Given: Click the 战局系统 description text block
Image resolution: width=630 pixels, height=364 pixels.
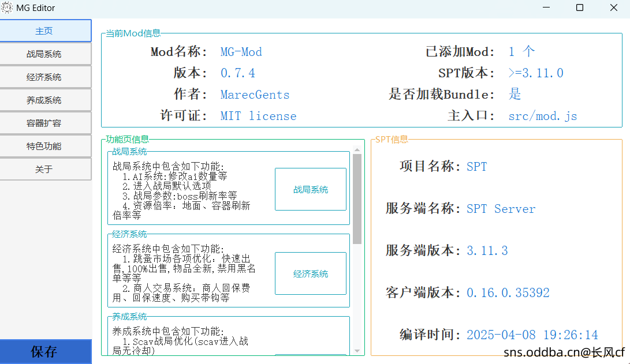Looking at the screenshot, I should click(181, 190).
